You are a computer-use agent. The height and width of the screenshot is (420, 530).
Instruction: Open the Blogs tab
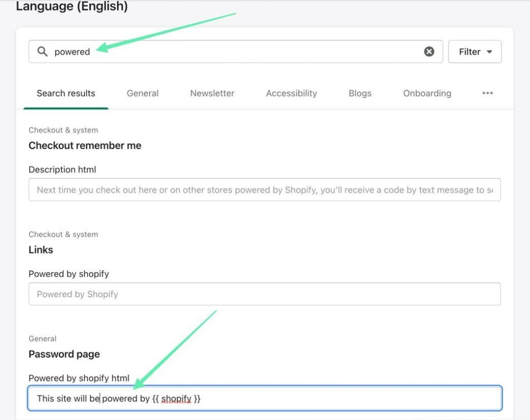[x=360, y=93]
